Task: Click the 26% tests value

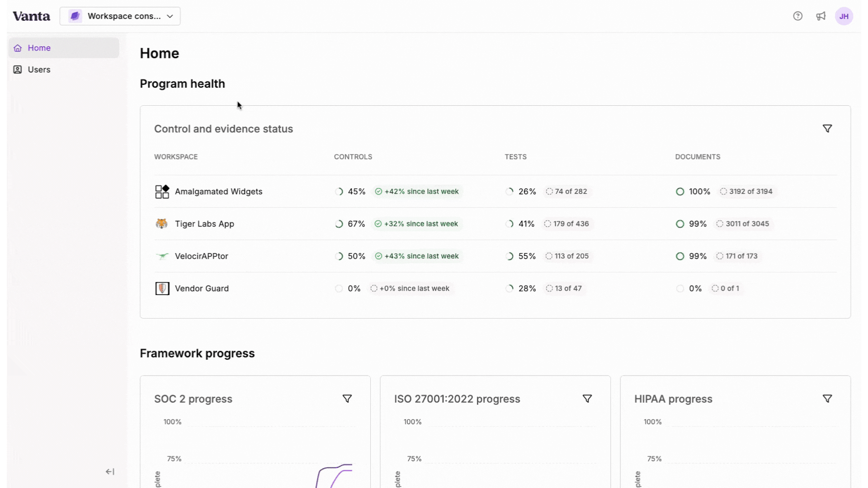Action: [x=527, y=192]
